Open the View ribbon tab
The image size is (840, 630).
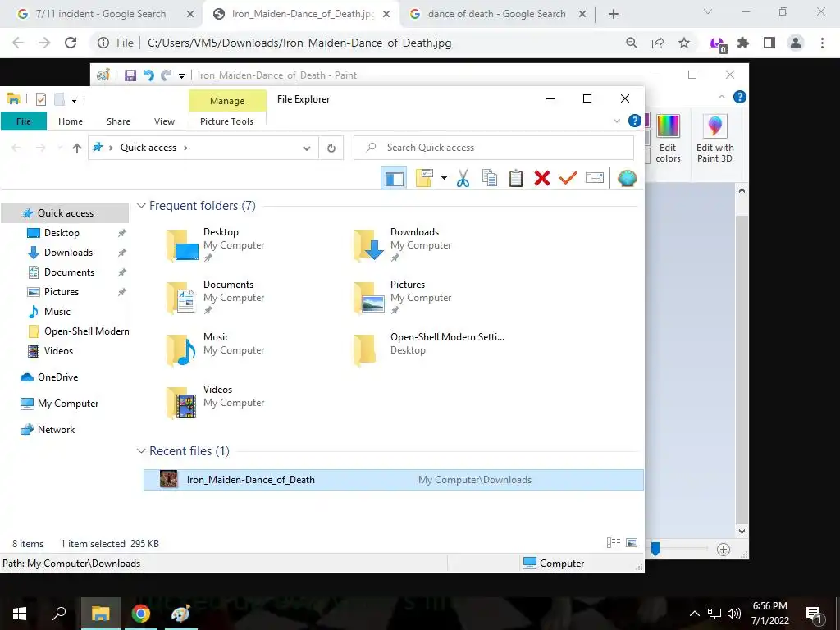click(x=164, y=121)
